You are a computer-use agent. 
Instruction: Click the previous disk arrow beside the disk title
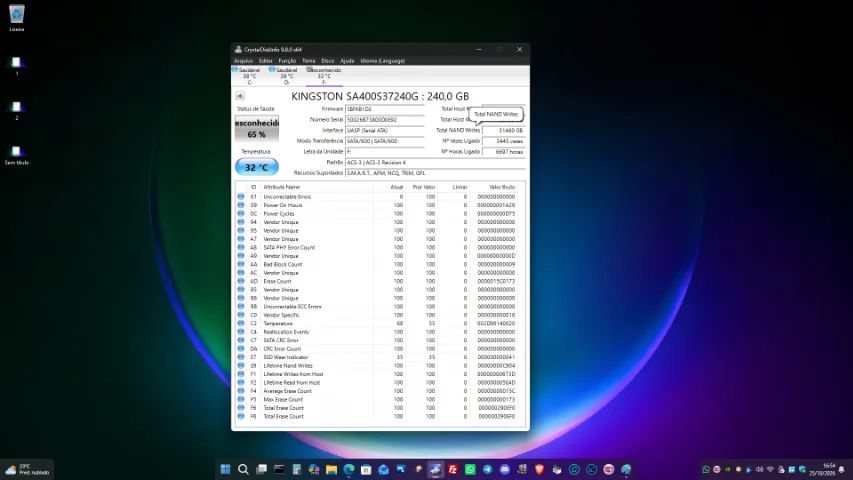pyautogui.click(x=239, y=96)
